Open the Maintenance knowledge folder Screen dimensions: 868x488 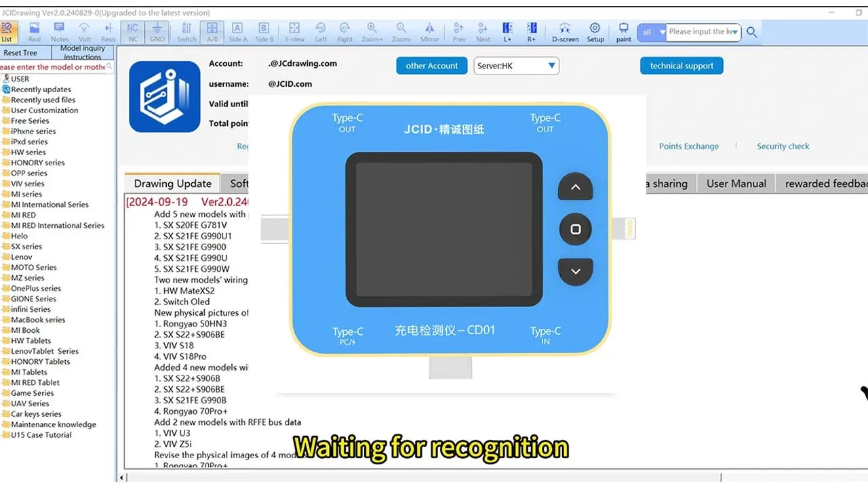click(x=49, y=424)
